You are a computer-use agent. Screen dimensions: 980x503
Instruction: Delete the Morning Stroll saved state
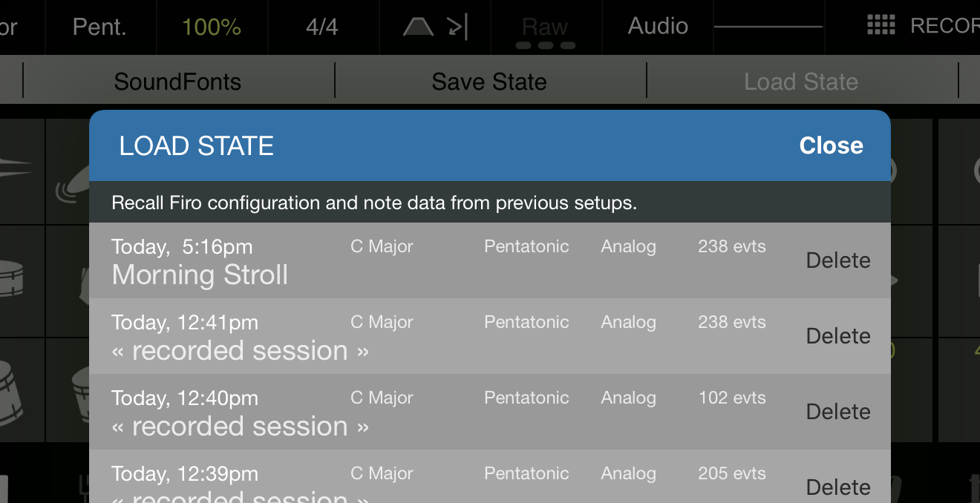click(x=838, y=260)
